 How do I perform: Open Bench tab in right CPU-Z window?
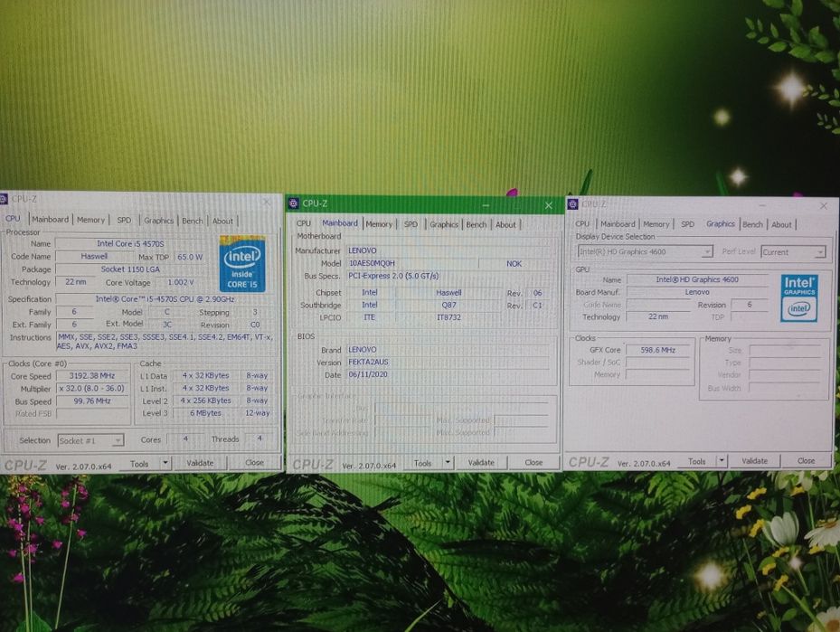(x=752, y=224)
